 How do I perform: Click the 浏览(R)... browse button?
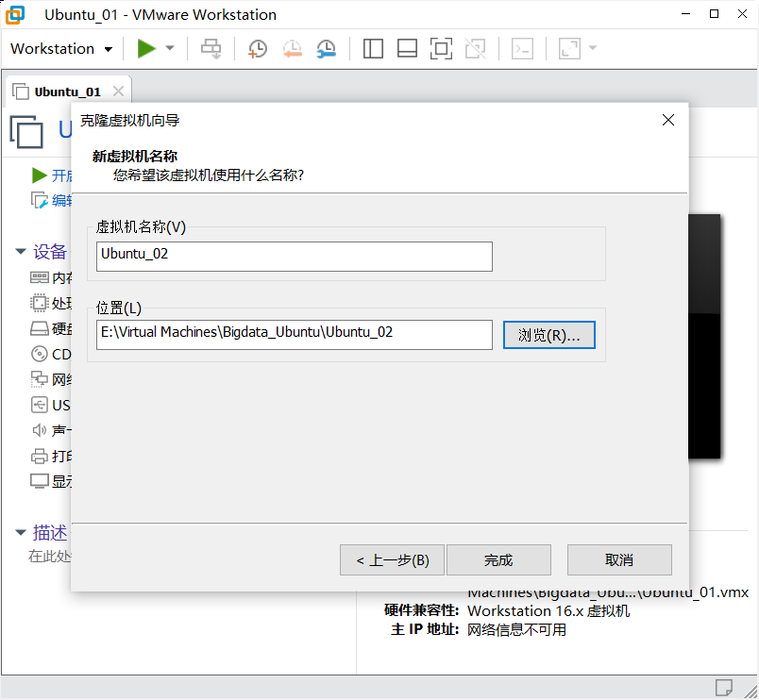tap(548, 335)
